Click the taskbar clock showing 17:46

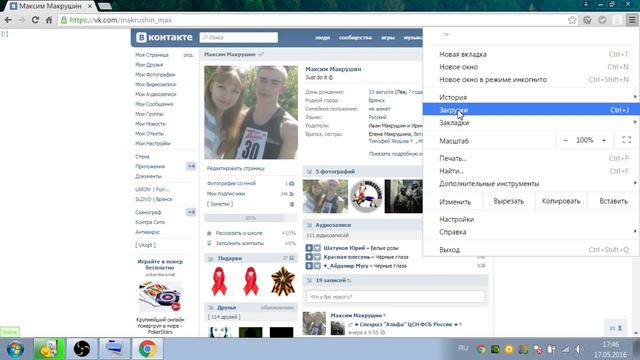[x=610, y=344]
